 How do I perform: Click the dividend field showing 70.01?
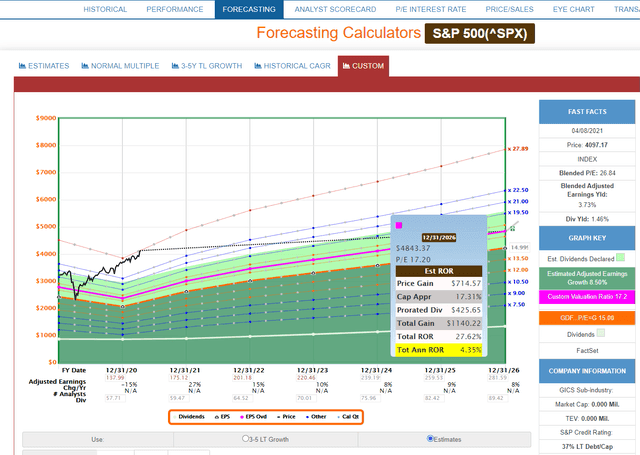coord(306,398)
